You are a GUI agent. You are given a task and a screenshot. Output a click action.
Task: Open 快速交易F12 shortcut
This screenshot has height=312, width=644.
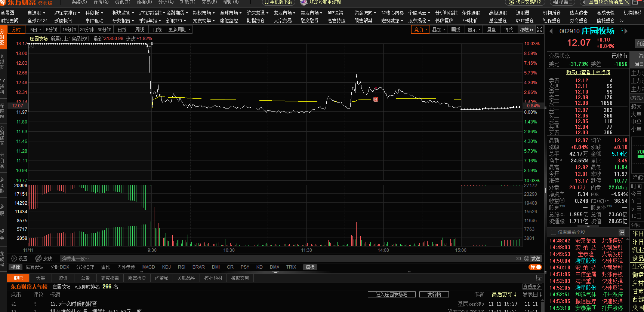[x=525, y=2]
